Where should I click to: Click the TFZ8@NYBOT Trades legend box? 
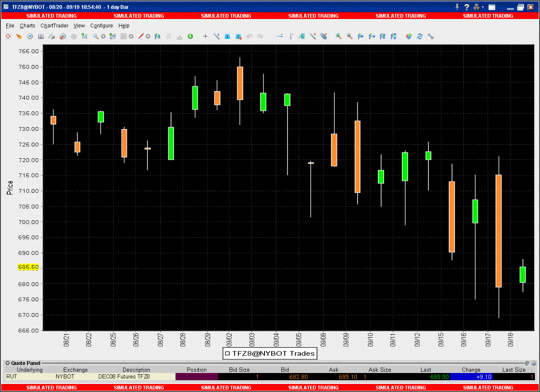(270, 354)
